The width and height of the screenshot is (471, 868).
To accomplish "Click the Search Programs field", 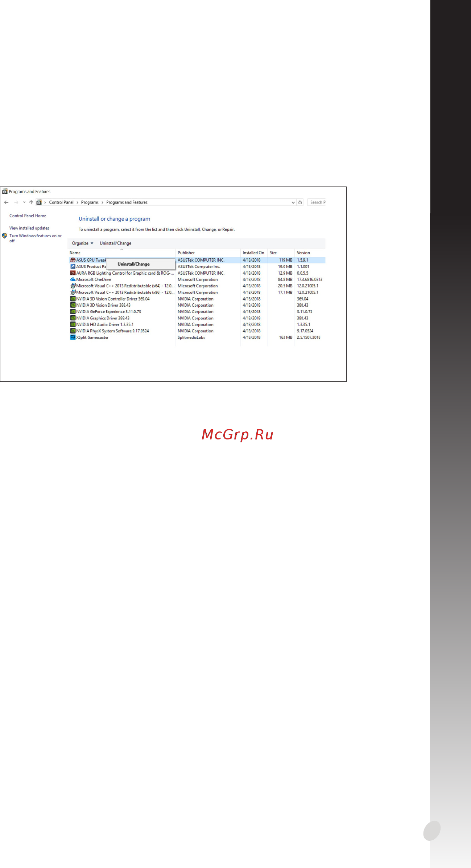I will point(317,202).
